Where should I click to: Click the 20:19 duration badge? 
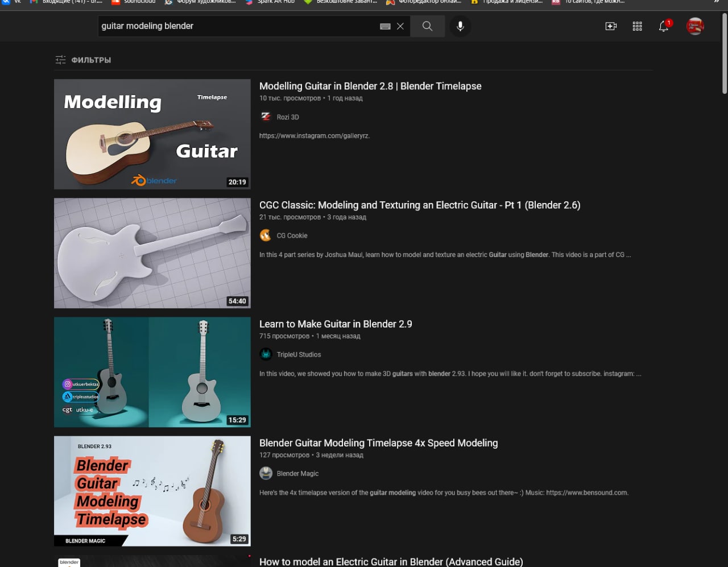point(237,182)
